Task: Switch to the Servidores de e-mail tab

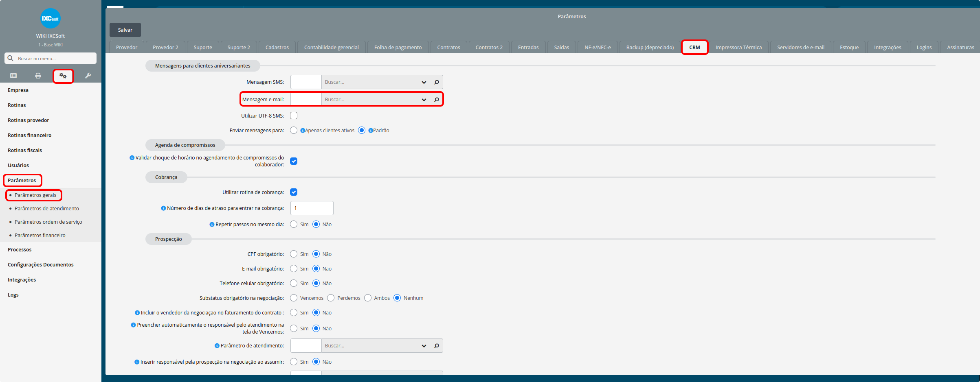Action: pos(800,47)
